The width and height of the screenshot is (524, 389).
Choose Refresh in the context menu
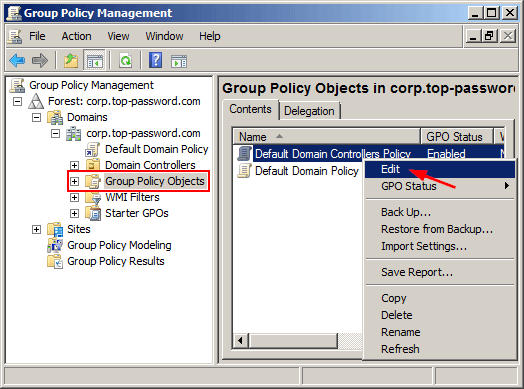440,349
